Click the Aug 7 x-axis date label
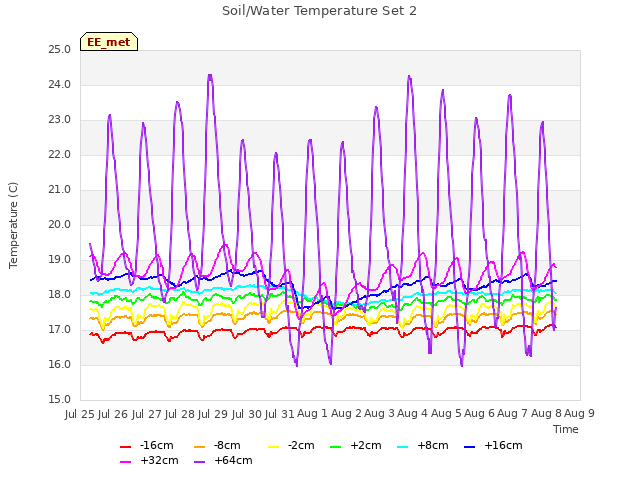 tap(513, 413)
